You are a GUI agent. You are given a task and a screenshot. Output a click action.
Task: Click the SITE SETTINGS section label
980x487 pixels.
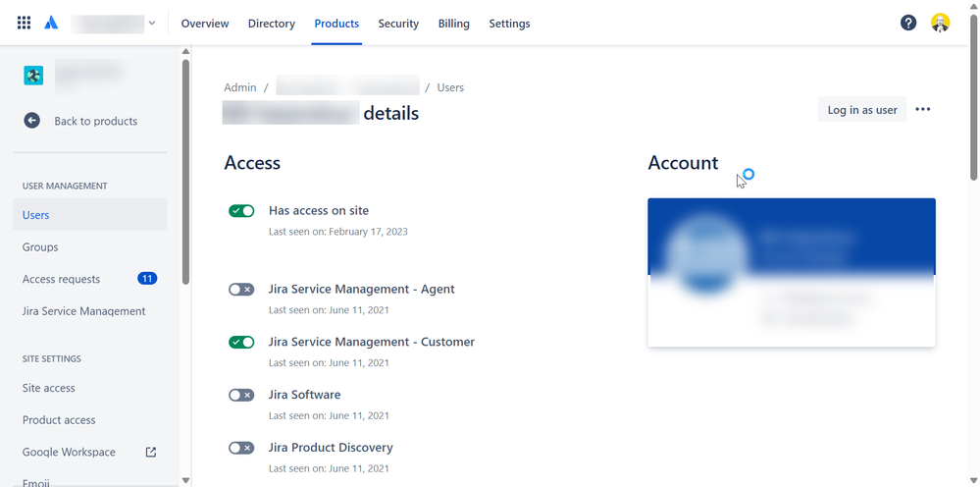click(x=52, y=358)
